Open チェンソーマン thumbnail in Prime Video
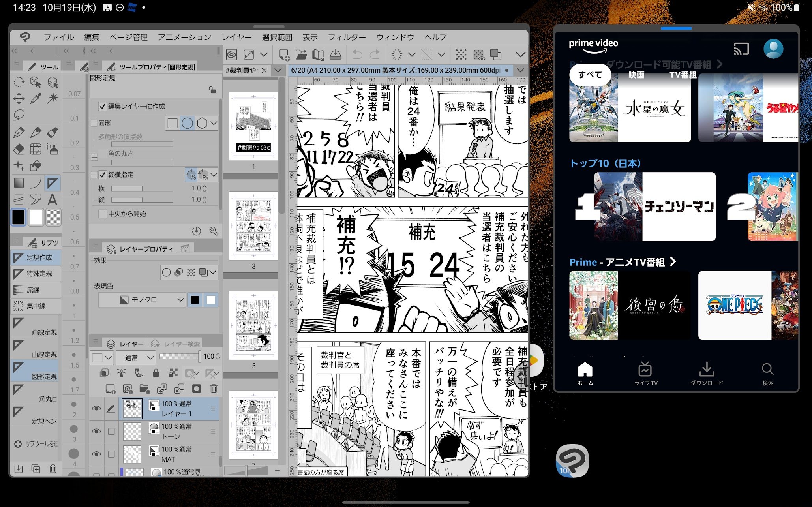The height and width of the screenshot is (507, 812). click(x=654, y=206)
